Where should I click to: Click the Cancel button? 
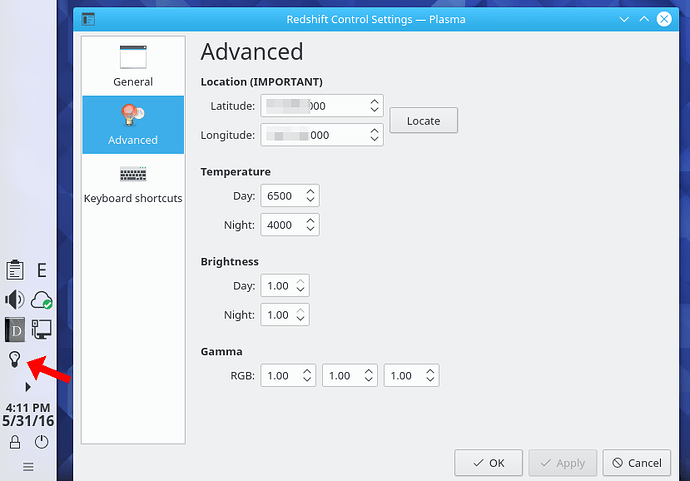pyautogui.click(x=637, y=463)
